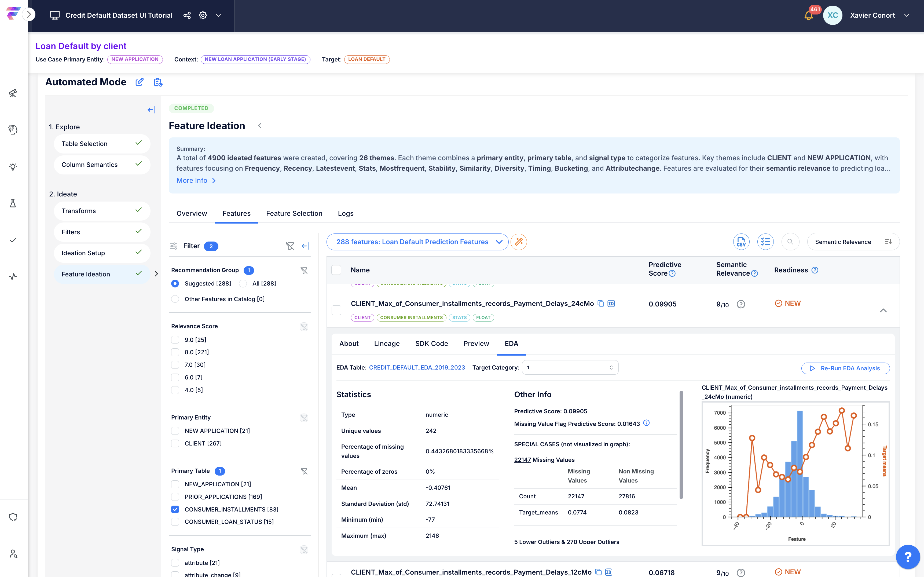
Task: Copy 24cMo feature name icon
Action: pyautogui.click(x=600, y=303)
